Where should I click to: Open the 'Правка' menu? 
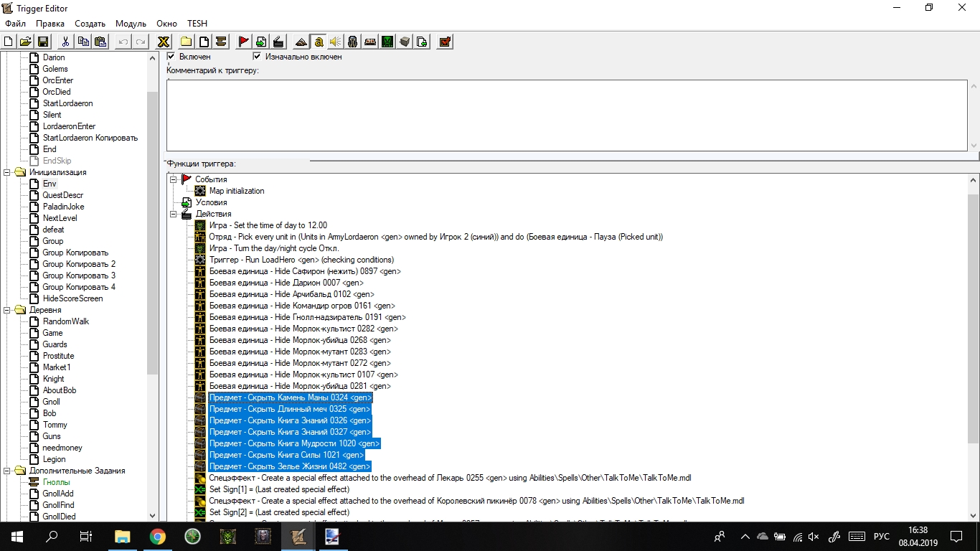(x=50, y=24)
